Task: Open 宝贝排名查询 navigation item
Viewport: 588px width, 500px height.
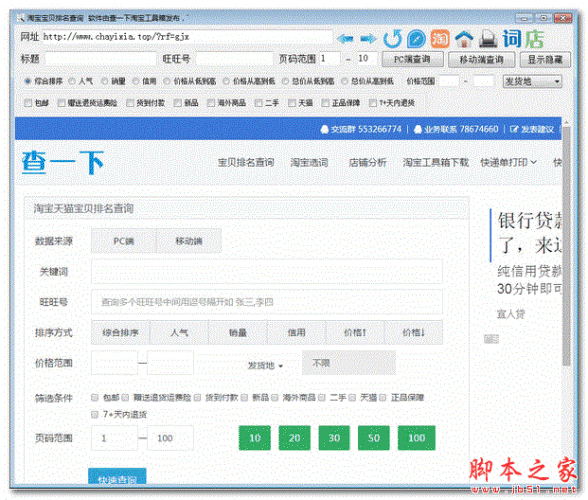Action: tap(246, 162)
